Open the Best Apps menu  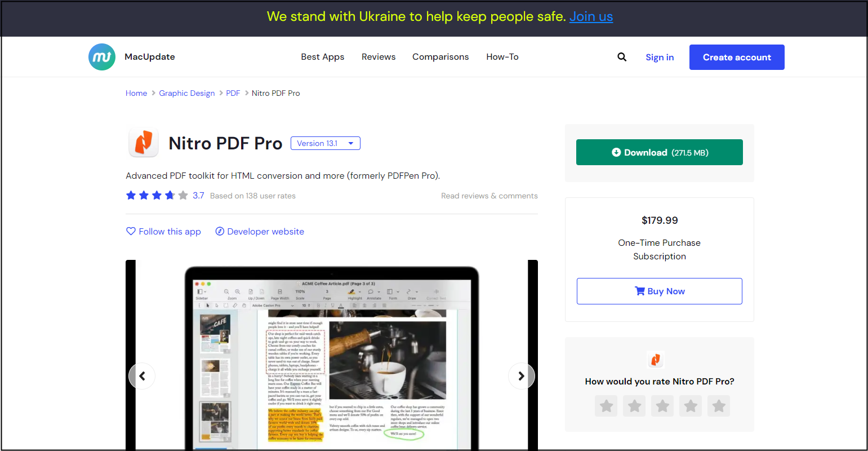[x=323, y=57]
